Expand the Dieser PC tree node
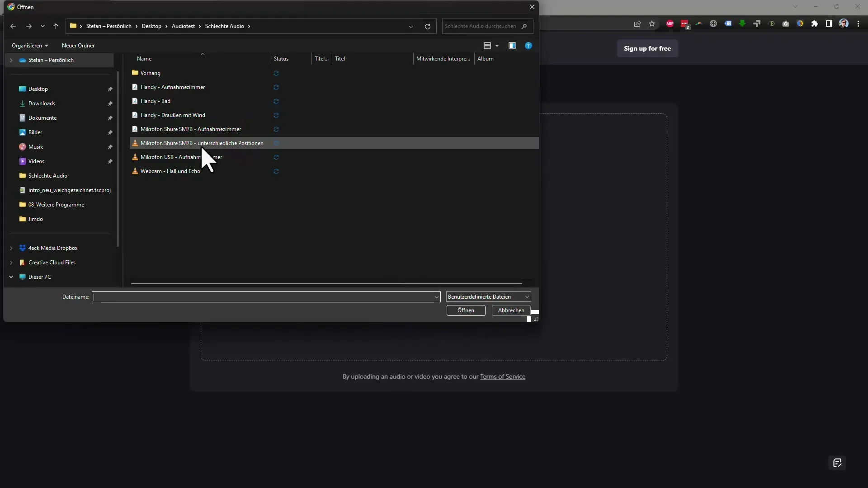Screen dimensions: 868x488 (x=10, y=276)
